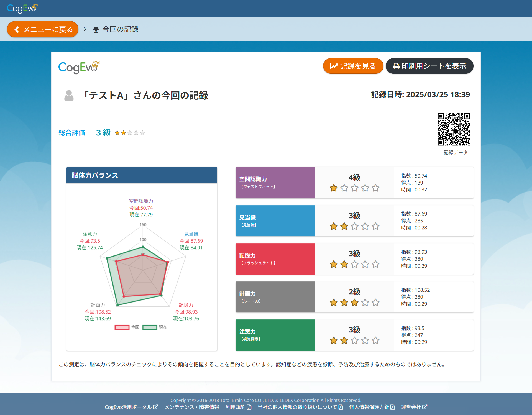
Task: Click the 空間認識力 label on the radar chart
Action: pos(141,201)
